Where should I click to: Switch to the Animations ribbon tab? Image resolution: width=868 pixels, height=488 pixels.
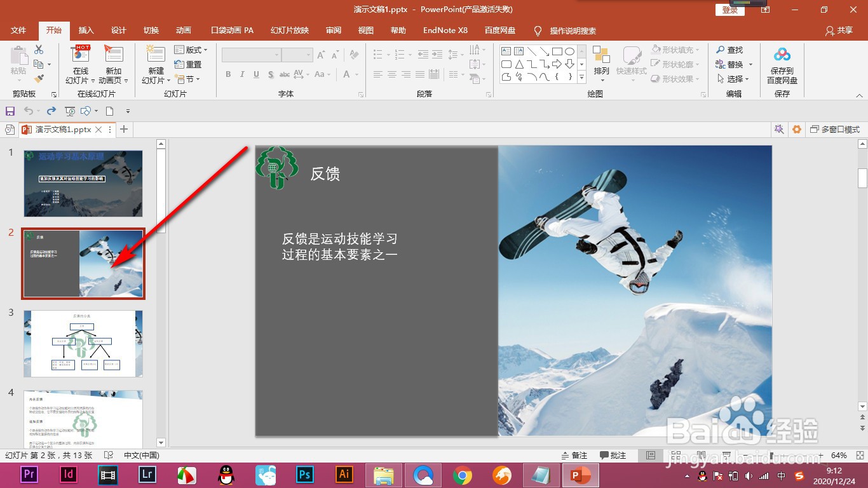184,30
